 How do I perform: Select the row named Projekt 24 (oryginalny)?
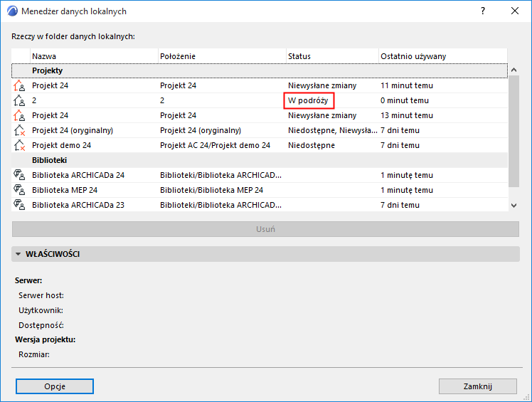click(x=260, y=130)
